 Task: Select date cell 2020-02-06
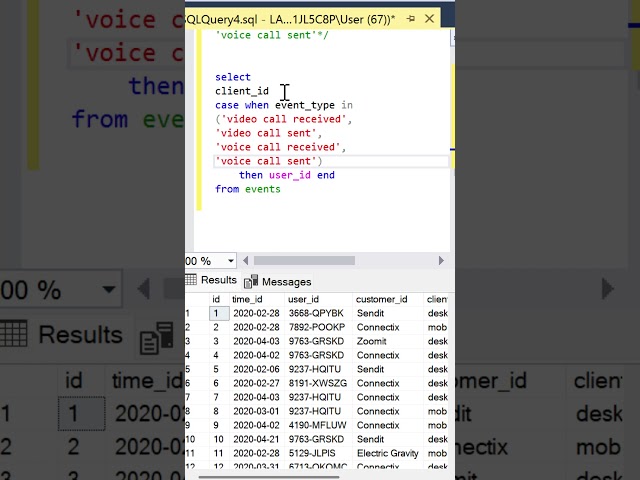[256, 369]
